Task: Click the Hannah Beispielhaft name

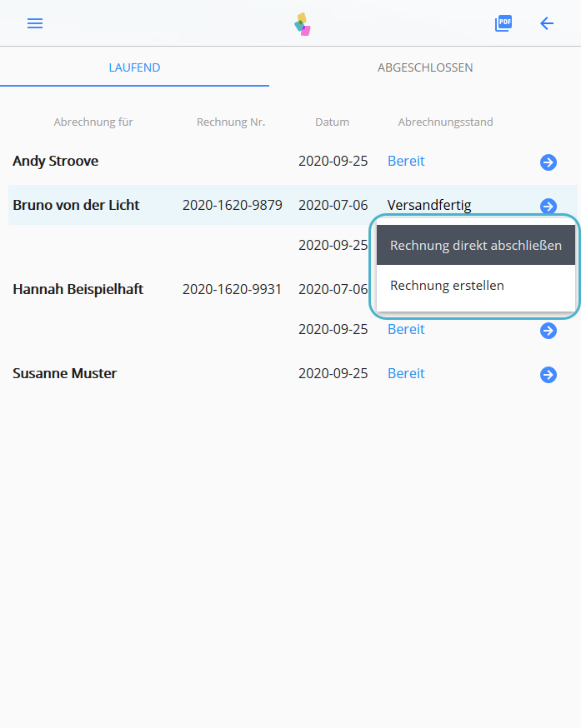Action: pos(78,290)
